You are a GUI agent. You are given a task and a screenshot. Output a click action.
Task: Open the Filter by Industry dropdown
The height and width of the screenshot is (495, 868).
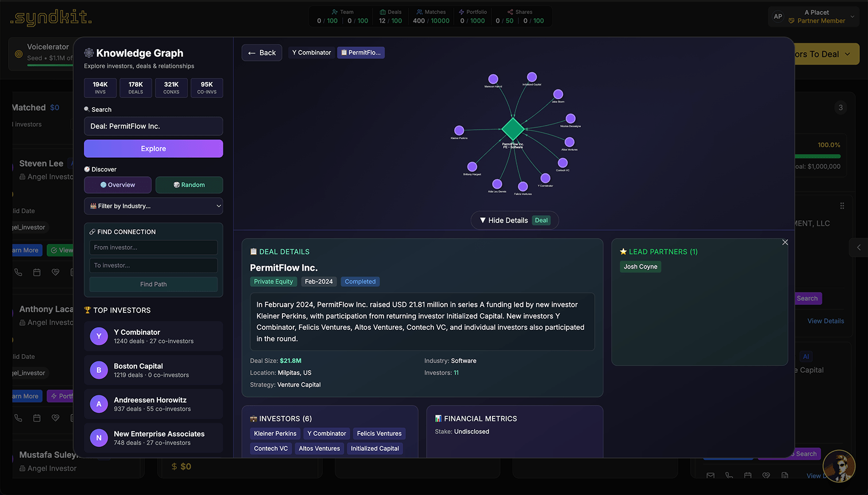click(x=153, y=206)
